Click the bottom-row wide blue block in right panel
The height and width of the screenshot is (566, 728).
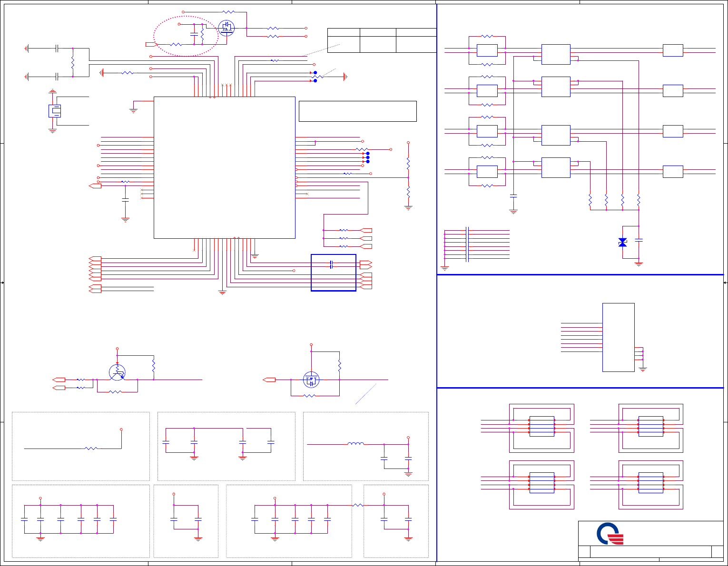[x=556, y=167]
